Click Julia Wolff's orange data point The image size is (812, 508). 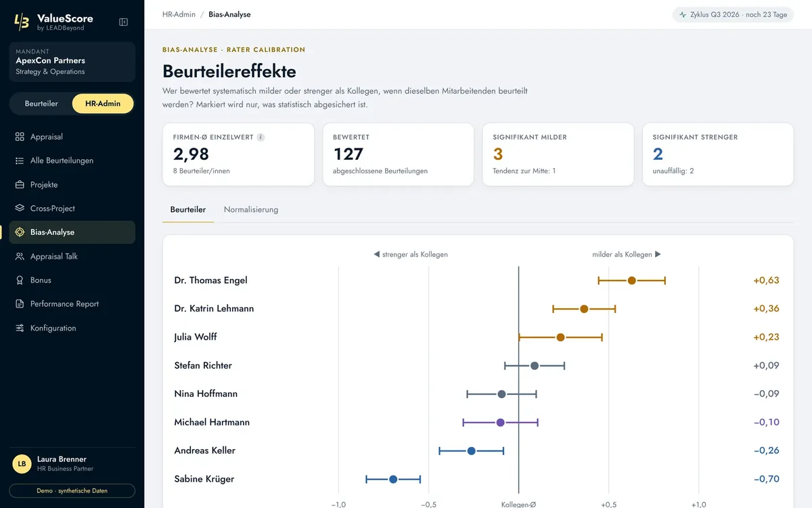point(560,337)
